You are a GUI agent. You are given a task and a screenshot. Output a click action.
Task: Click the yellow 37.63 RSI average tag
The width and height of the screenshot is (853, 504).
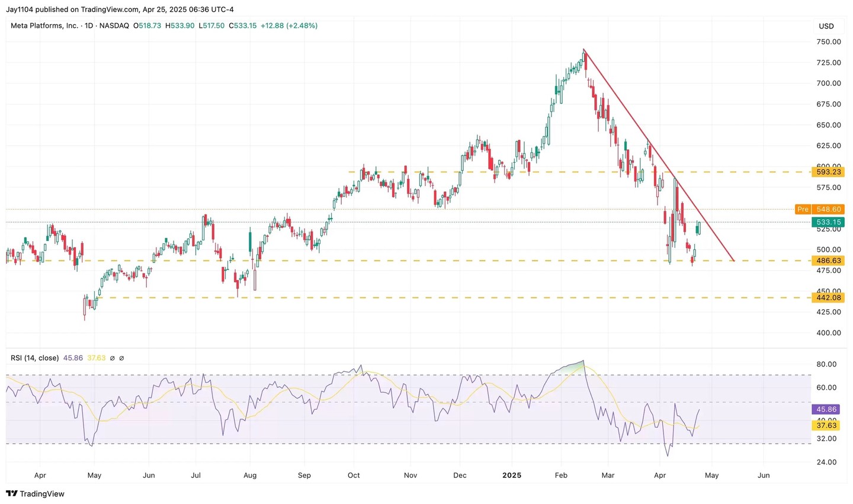point(826,425)
